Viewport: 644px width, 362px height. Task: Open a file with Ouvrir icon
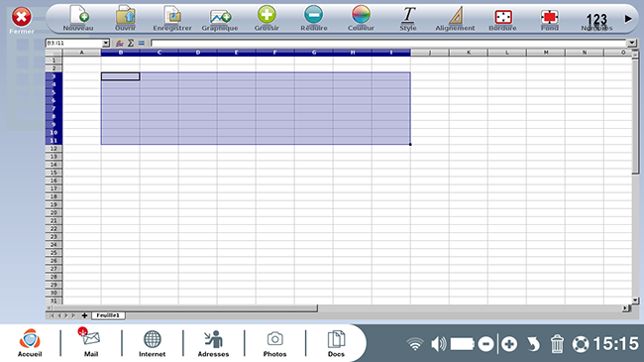[x=125, y=18]
